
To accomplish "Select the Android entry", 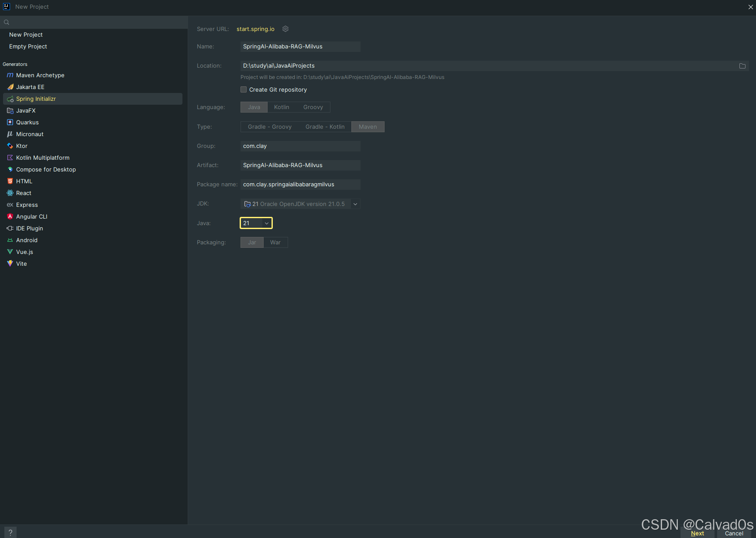I will (x=93, y=240).
